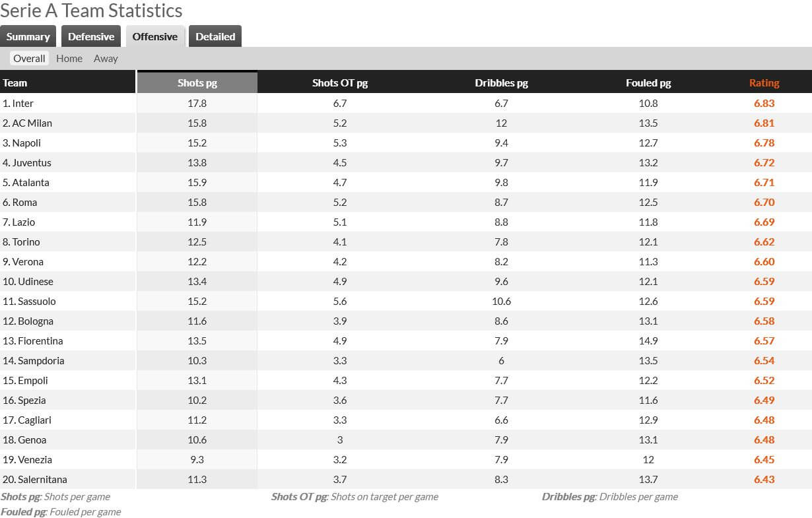Click the Napoli team link
The width and height of the screenshot is (812, 518).
pyautogui.click(x=26, y=143)
